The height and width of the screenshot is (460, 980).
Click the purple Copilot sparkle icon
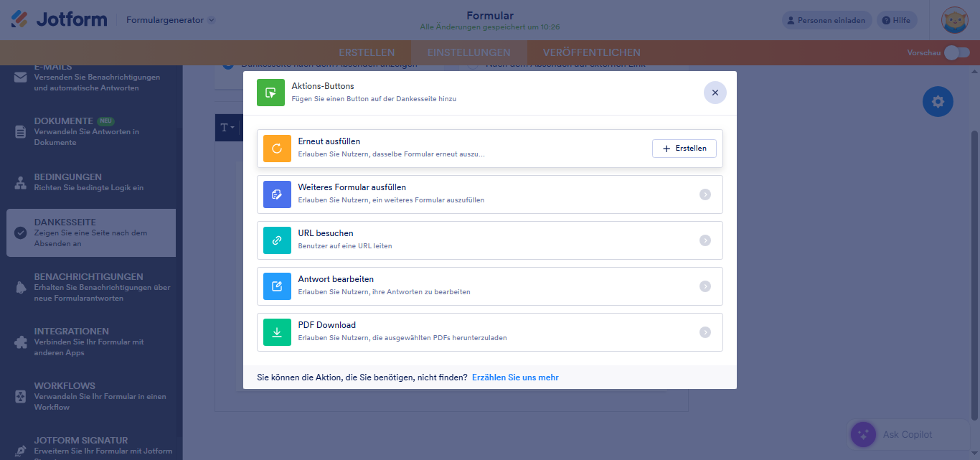pos(863,434)
